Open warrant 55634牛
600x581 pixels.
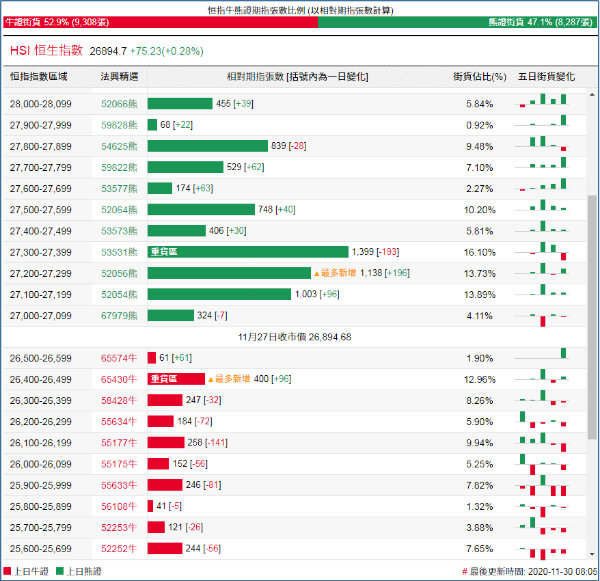(x=119, y=421)
